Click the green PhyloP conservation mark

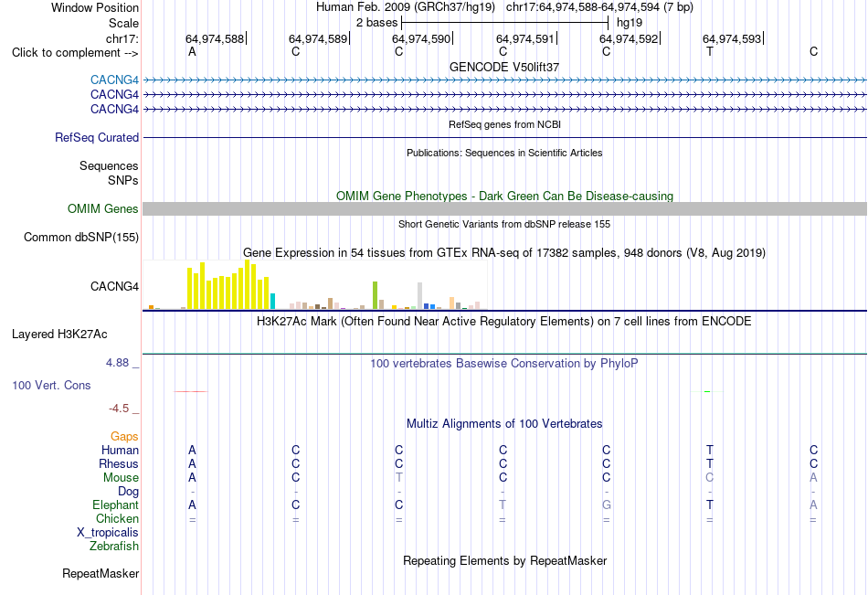click(707, 392)
